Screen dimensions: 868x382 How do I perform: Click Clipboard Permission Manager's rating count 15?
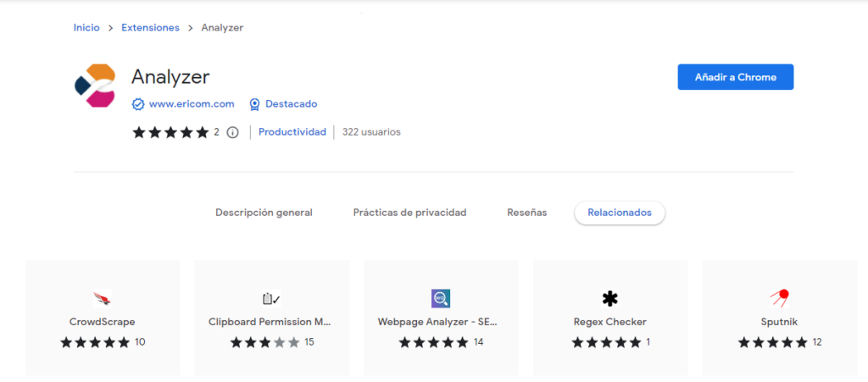tap(309, 342)
